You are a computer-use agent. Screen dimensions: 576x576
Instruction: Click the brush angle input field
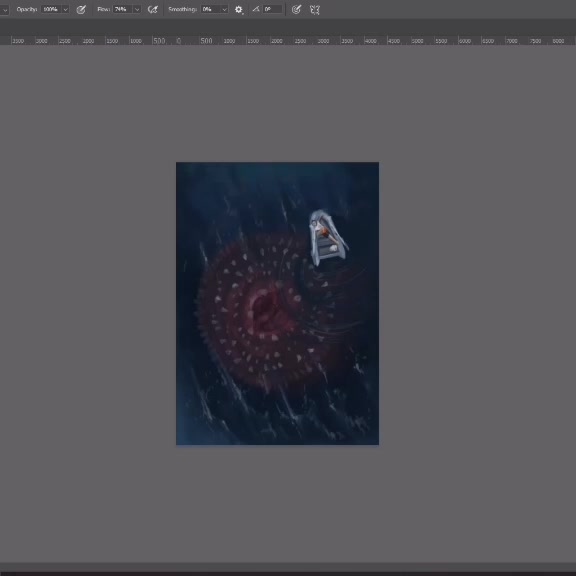(273, 10)
